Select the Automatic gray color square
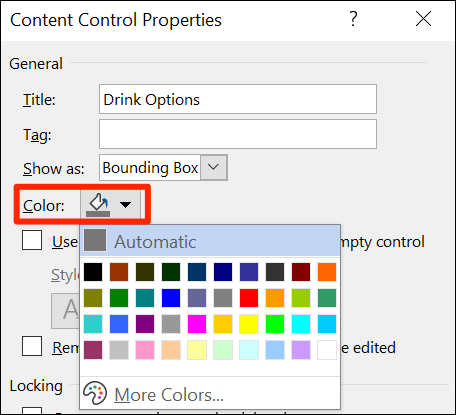 tap(95, 240)
